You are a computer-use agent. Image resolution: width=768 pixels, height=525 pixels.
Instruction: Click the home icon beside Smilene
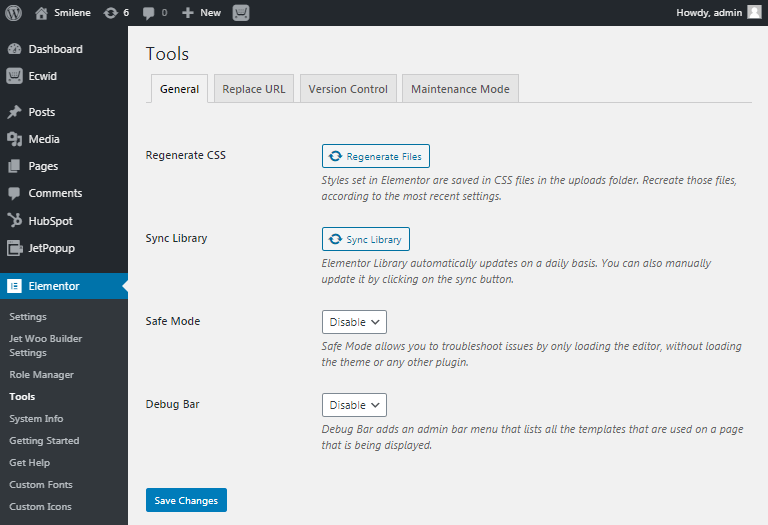coord(41,13)
